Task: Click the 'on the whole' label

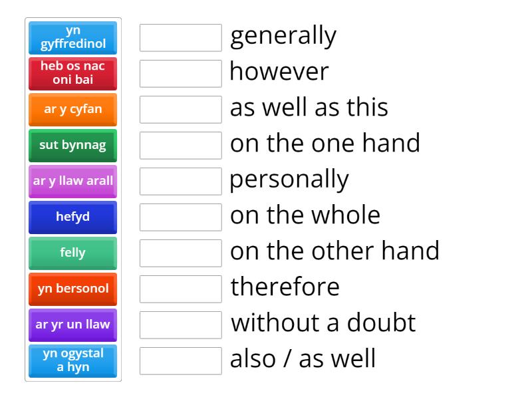Action: point(305,215)
